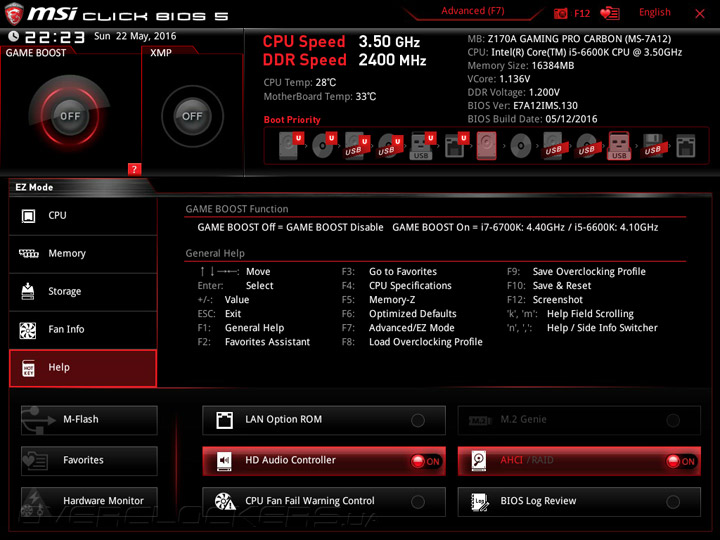Click the highlighted legacy USB key boot icon
The width and height of the screenshot is (720, 540).
[619, 146]
